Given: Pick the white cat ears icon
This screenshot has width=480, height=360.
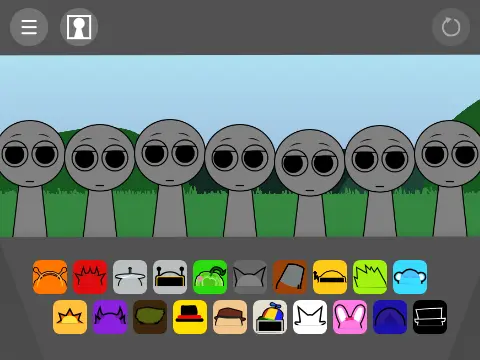Looking at the screenshot, I should coord(310,317).
